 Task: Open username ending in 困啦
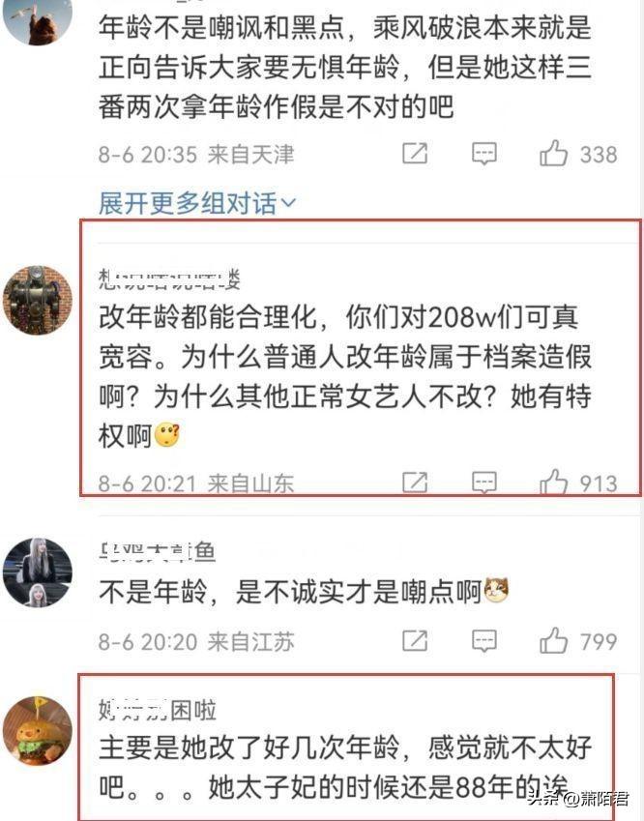[x=158, y=711]
